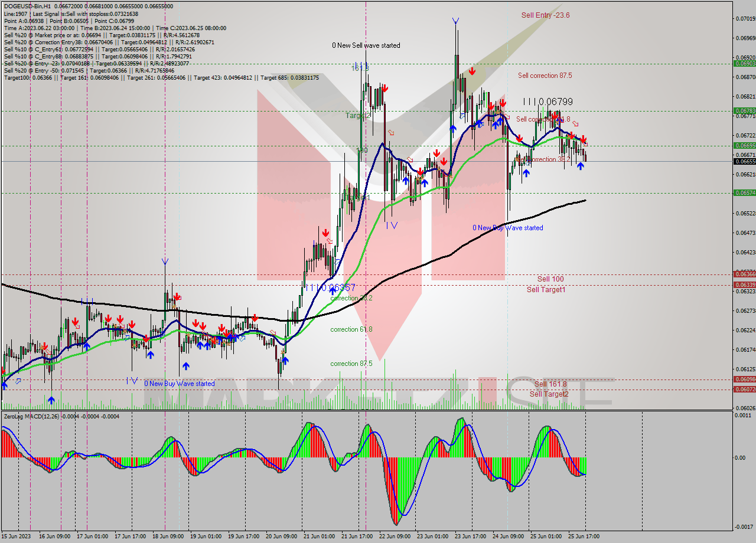
Task: Select the '23 Jun 17:00' time label
Action: click(471, 537)
